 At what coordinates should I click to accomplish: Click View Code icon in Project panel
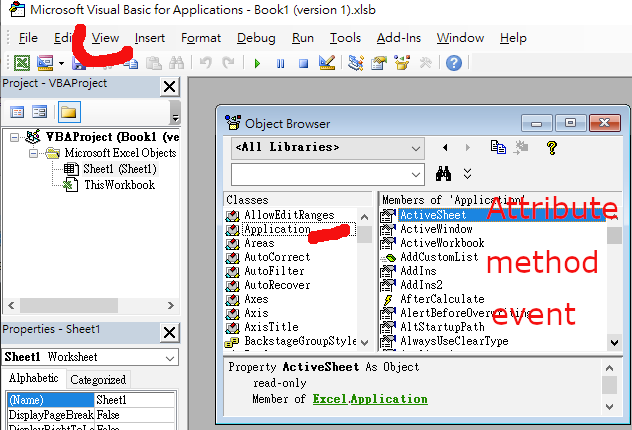[17, 112]
